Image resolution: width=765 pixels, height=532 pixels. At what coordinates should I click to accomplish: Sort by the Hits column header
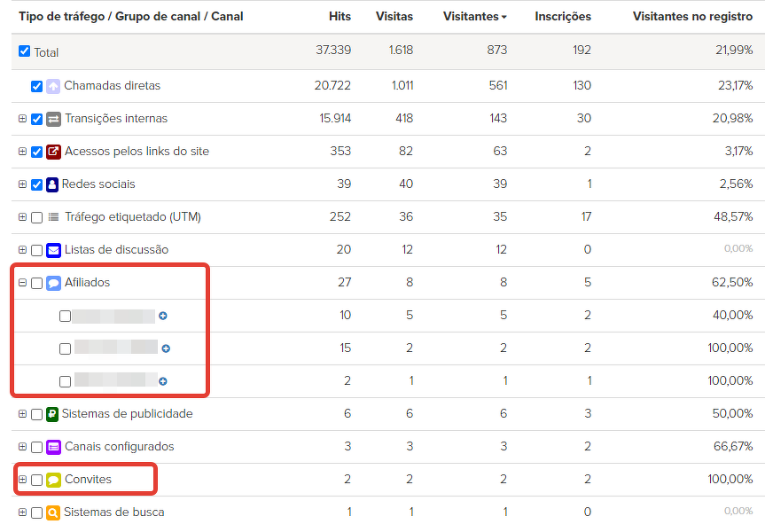(339, 16)
